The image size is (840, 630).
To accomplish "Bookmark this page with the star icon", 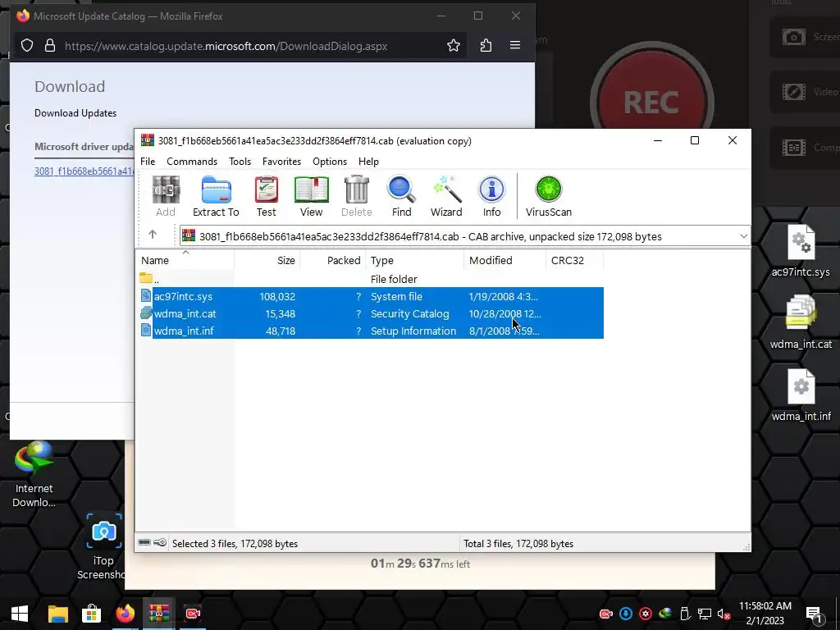I will pyautogui.click(x=453, y=46).
